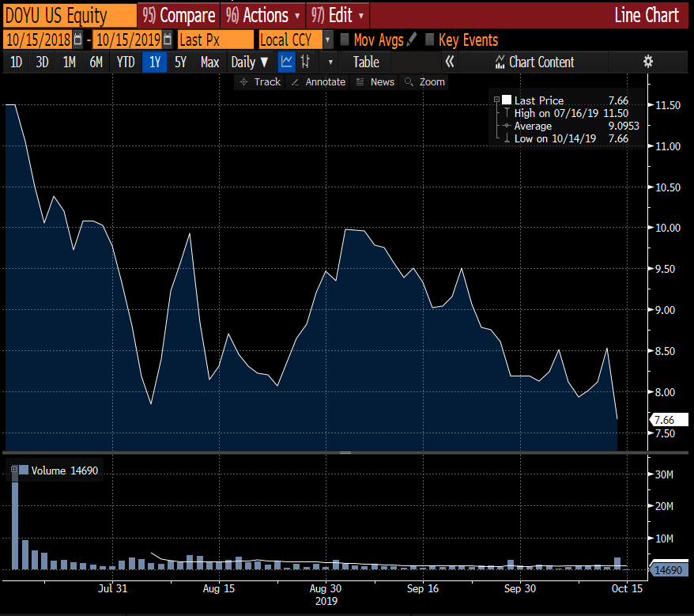Click the 10.00 price axis label
This screenshot has width=694, height=616.
point(668,228)
